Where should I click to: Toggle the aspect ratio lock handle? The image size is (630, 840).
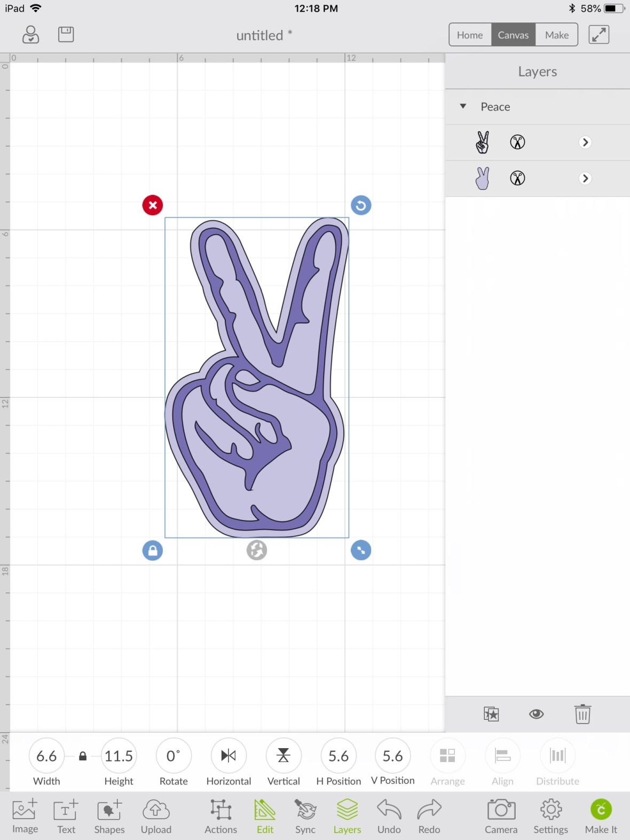tap(153, 550)
